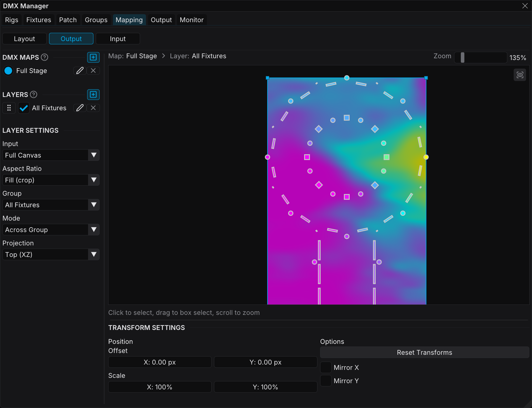Open the Input dropdown showing Full Canvas
This screenshot has height=408, width=532.
(x=51, y=155)
